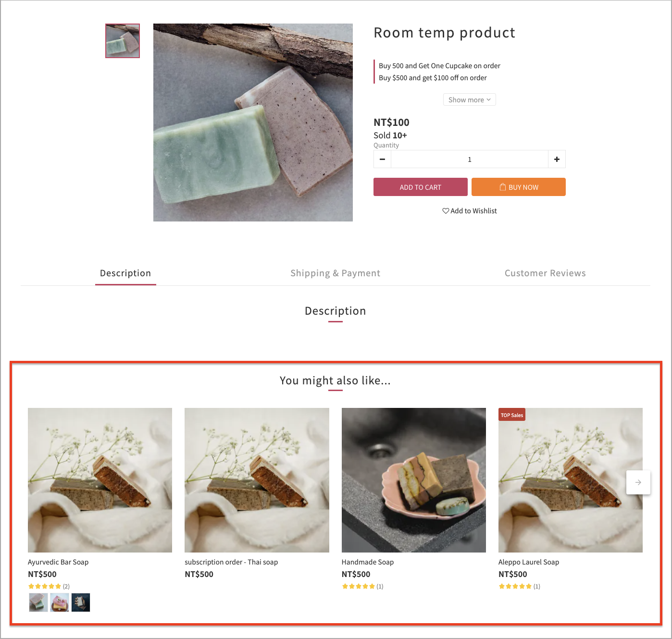Click the ADD TO CART button
The width and height of the screenshot is (672, 639).
421,187
